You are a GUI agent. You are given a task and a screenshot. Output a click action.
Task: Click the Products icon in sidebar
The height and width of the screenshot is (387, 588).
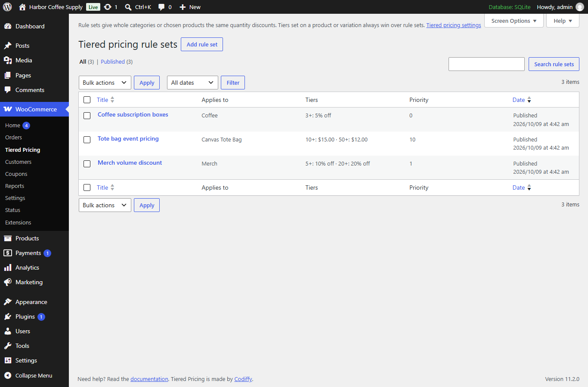pos(8,238)
